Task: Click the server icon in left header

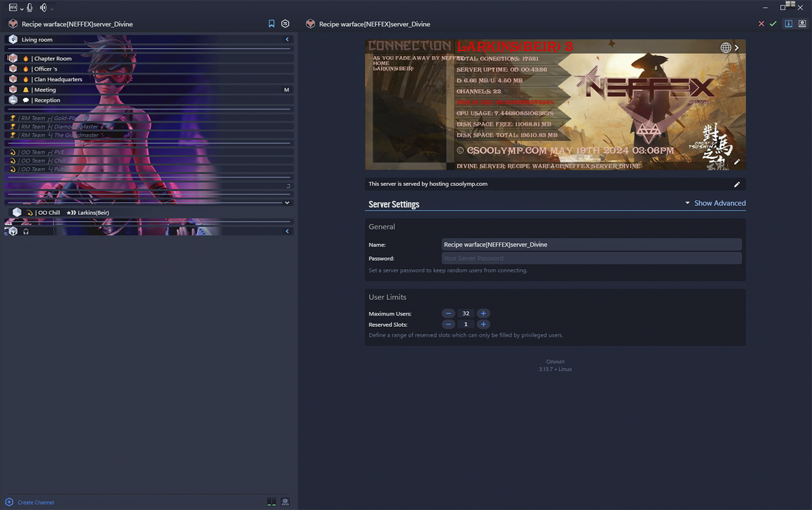Action: pos(12,24)
